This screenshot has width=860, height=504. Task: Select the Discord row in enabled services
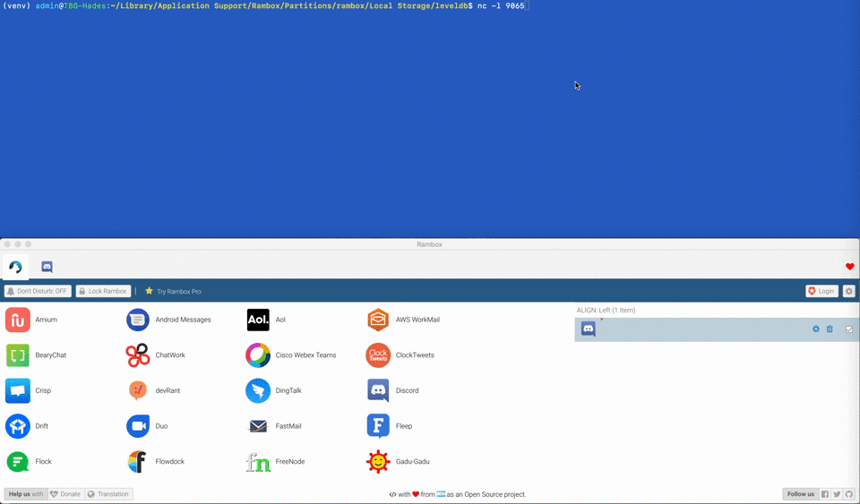(x=717, y=329)
